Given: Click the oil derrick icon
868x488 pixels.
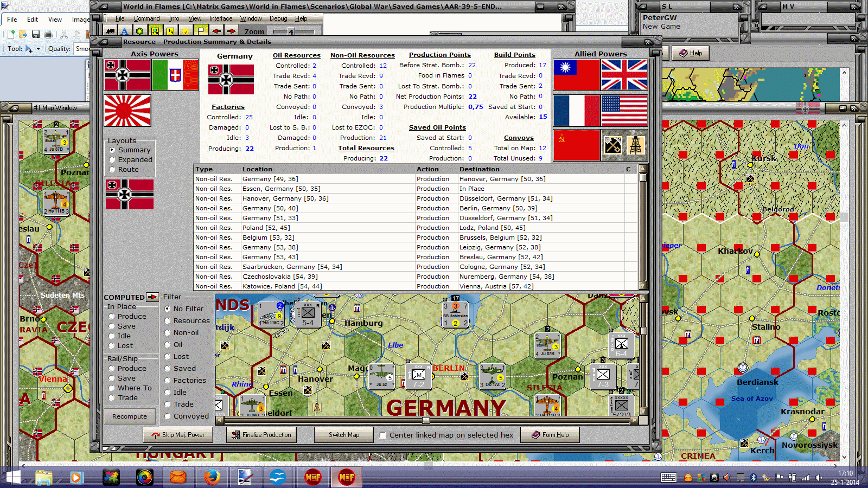Looking at the screenshot, I should click(636, 145).
